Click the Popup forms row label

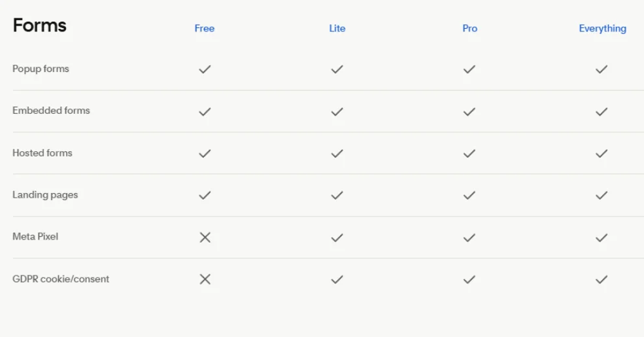coord(41,69)
